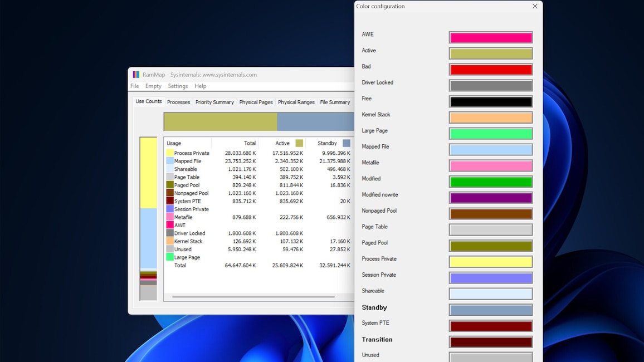Viewport: 644px width, 362px height.
Task: Highlight the Metafile row in the table
Action: [258, 217]
